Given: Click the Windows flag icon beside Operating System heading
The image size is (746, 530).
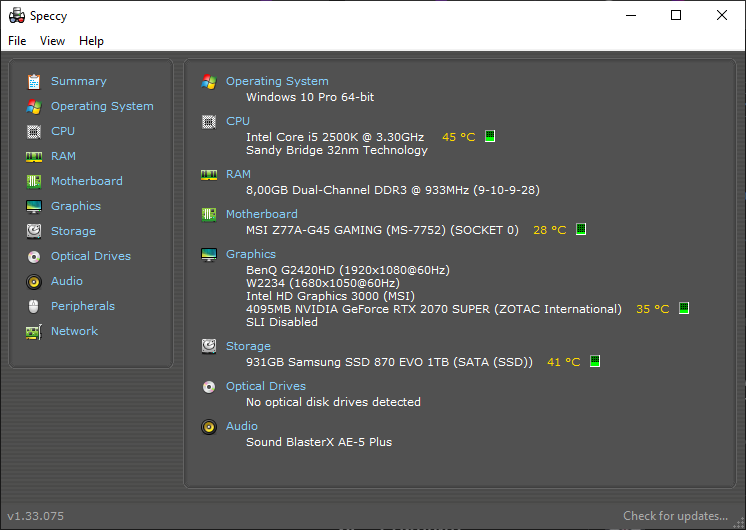Looking at the screenshot, I should 209,82.
